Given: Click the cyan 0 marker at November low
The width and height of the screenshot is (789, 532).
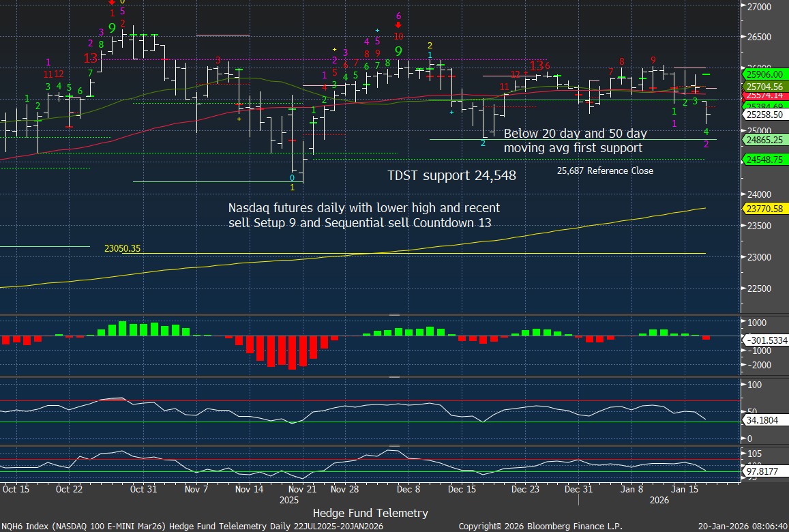Looking at the screenshot, I should point(293,177).
